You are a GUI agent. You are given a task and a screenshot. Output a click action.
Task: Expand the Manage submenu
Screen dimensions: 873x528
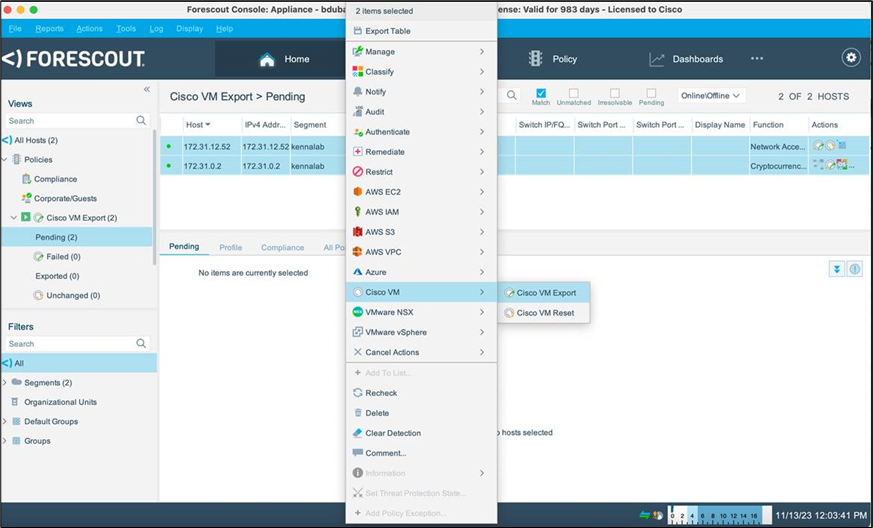click(421, 51)
